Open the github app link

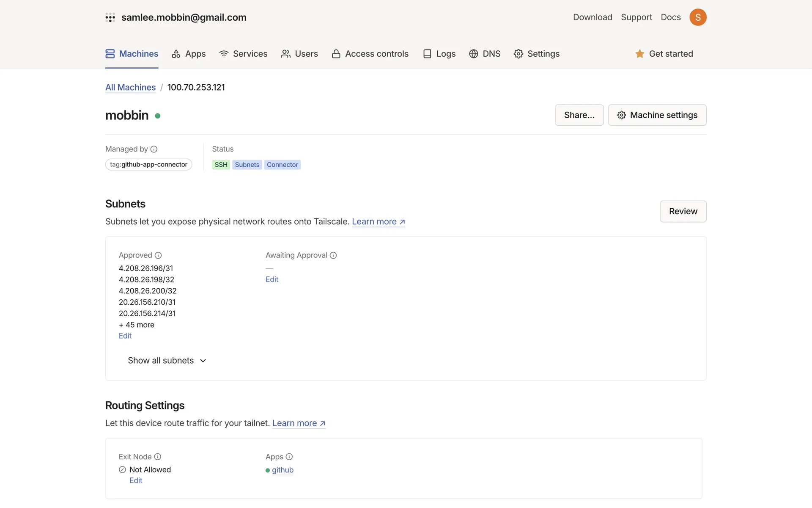(283, 470)
